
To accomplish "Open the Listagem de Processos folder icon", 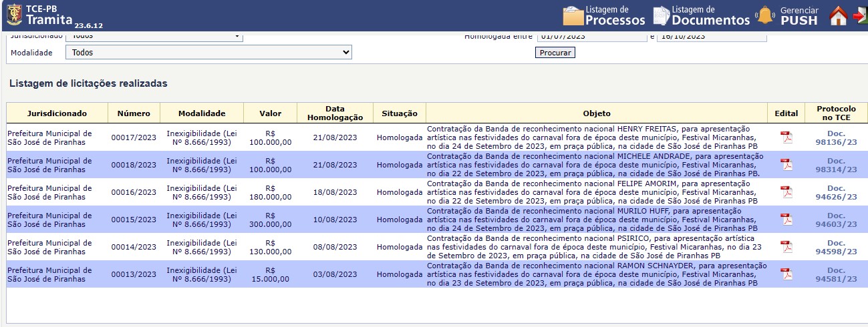I will click(574, 15).
